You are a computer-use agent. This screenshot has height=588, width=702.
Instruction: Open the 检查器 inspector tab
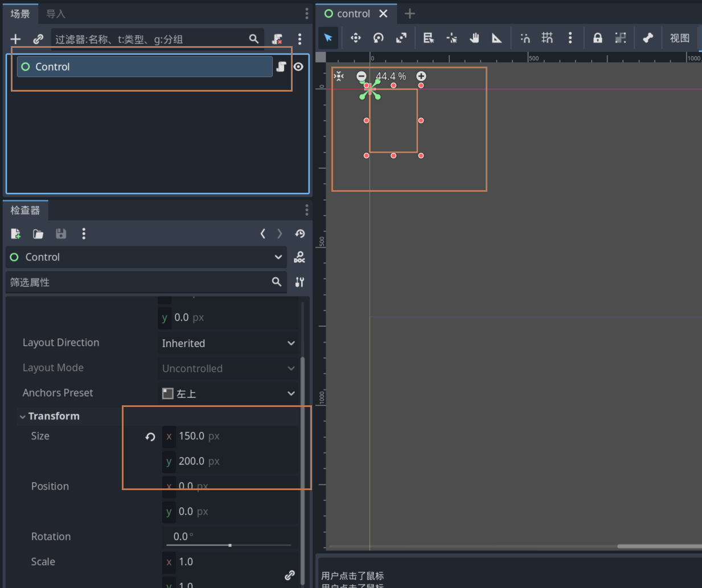25,210
